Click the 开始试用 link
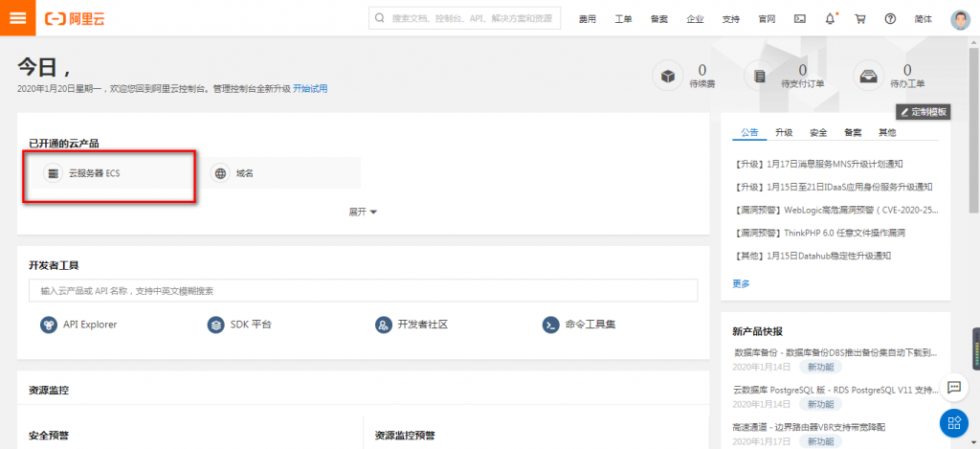The width and height of the screenshot is (980, 449). pyautogui.click(x=310, y=89)
